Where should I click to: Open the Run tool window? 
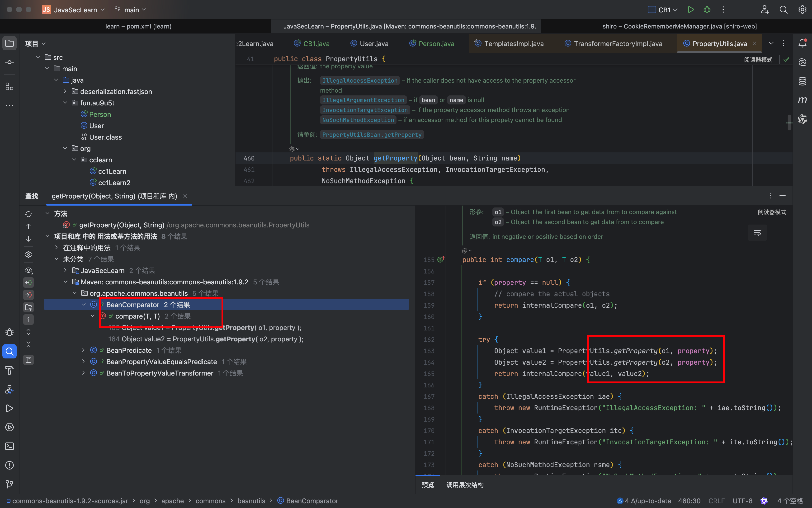[9, 408]
